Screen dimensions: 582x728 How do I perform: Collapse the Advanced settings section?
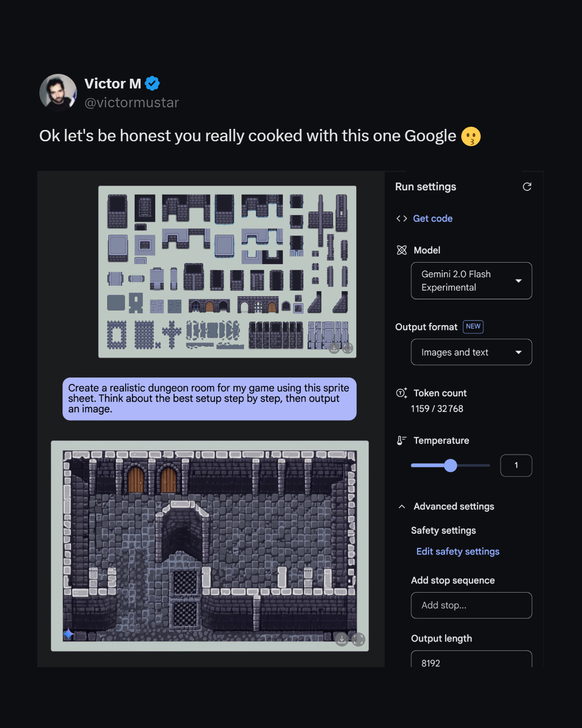[401, 506]
